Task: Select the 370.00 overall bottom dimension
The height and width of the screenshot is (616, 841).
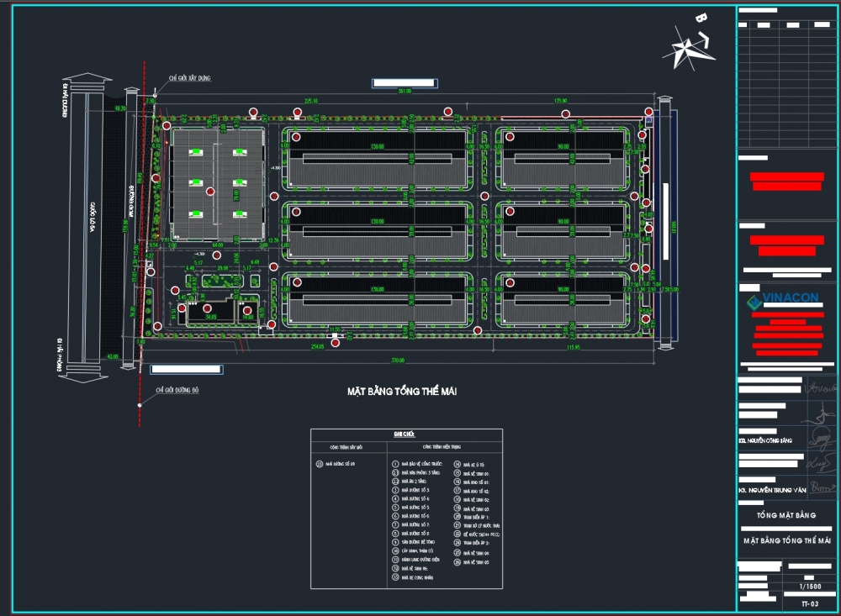Action: 398,361
